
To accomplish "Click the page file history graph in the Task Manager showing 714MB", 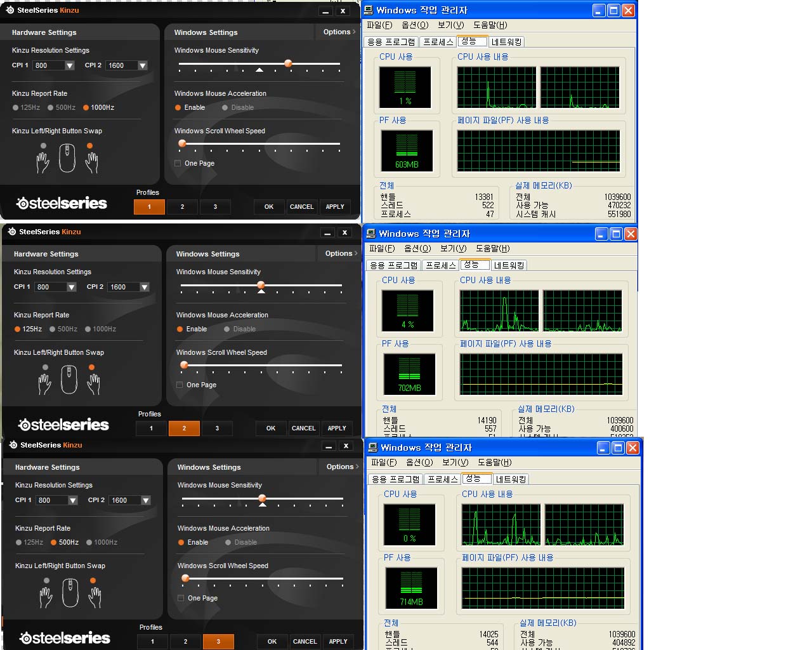I will 543,588.
